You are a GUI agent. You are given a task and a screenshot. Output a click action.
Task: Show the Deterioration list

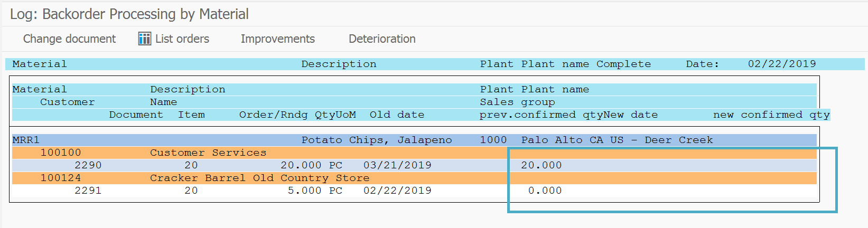click(382, 39)
